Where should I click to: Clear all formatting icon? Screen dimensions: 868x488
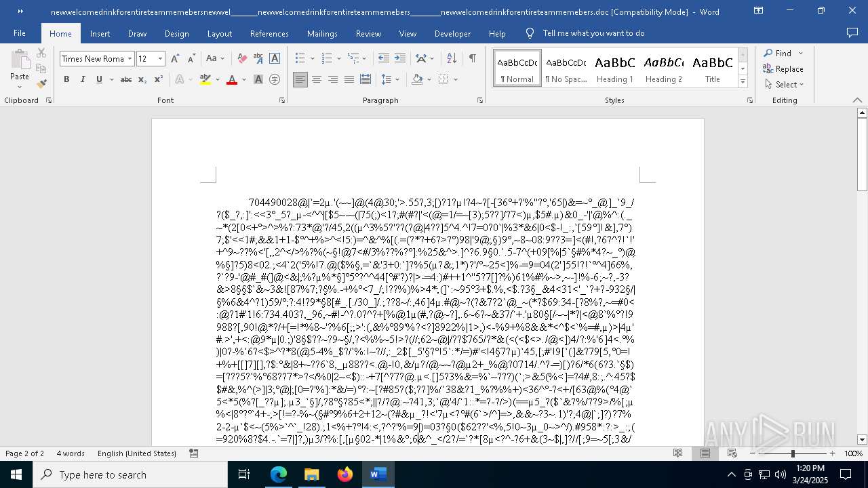click(242, 59)
